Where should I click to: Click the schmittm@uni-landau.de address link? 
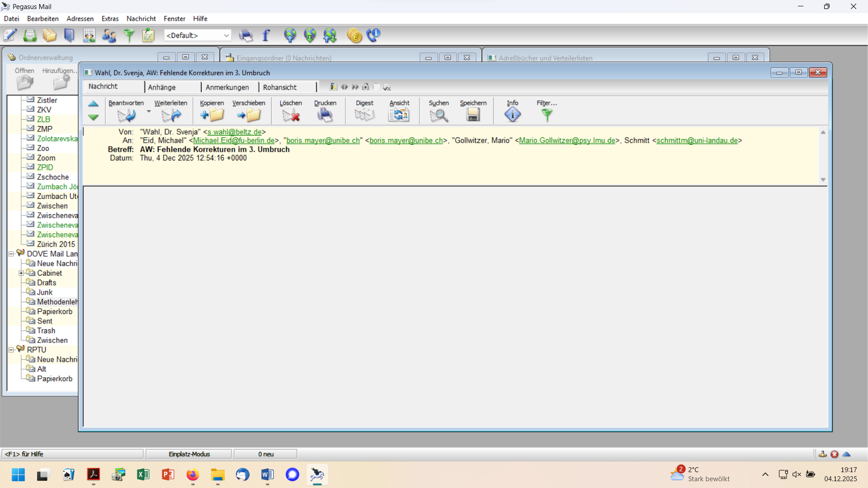(697, 141)
